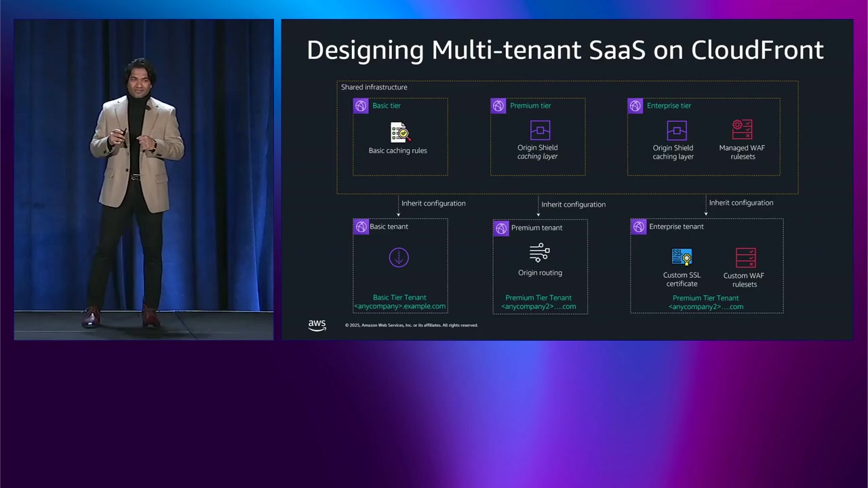Click the Custom SSL certificate icon
868x488 pixels.
pos(682,257)
